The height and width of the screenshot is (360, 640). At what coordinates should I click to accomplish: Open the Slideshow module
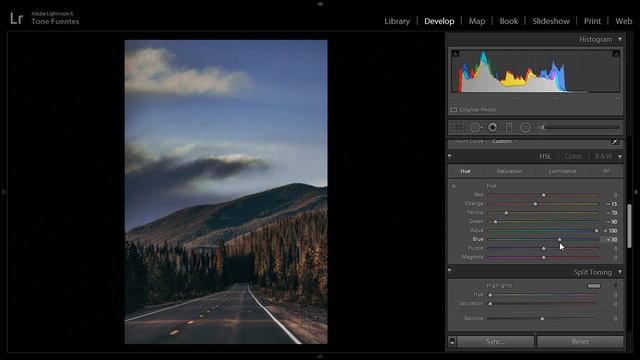click(551, 21)
